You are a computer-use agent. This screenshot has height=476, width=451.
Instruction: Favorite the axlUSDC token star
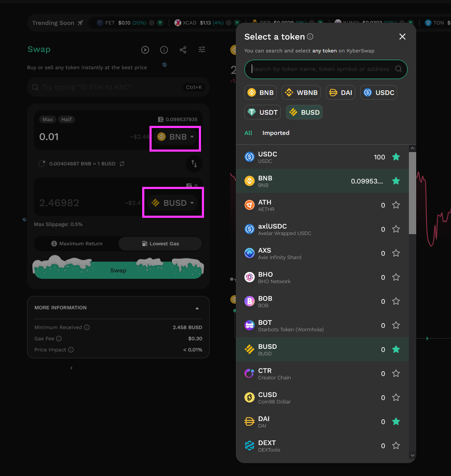(x=396, y=229)
